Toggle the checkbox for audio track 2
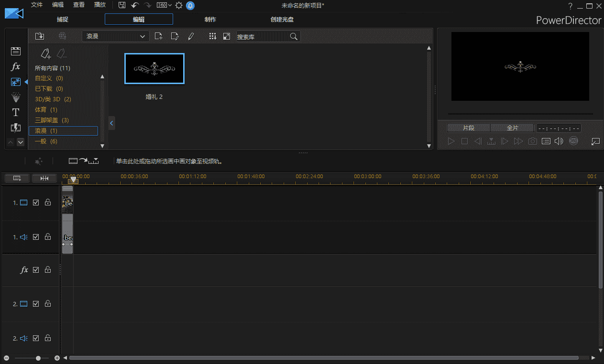The image size is (604, 364). pyautogui.click(x=36, y=338)
